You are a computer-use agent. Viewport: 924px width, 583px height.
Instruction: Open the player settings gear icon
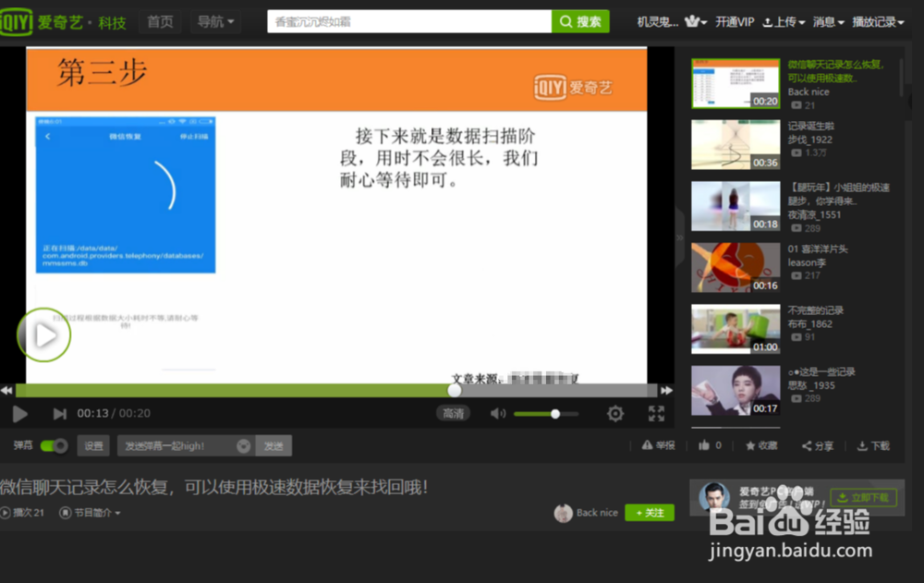point(615,413)
